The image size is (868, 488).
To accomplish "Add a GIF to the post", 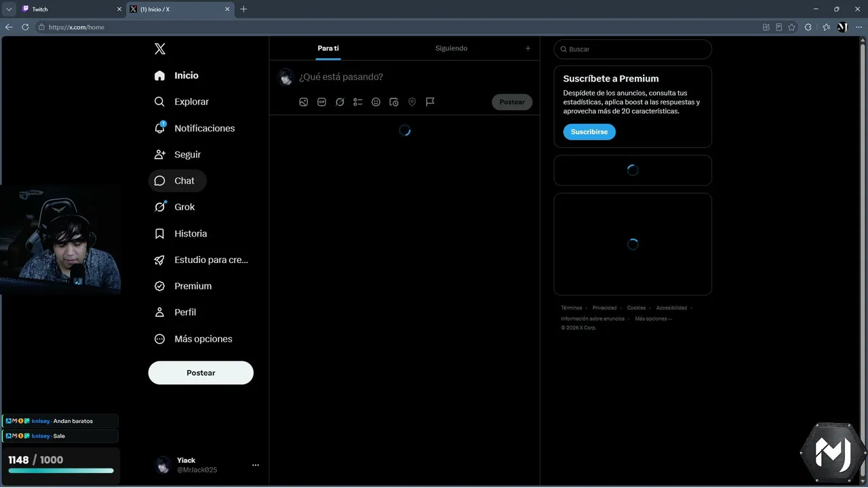I will point(322,102).
